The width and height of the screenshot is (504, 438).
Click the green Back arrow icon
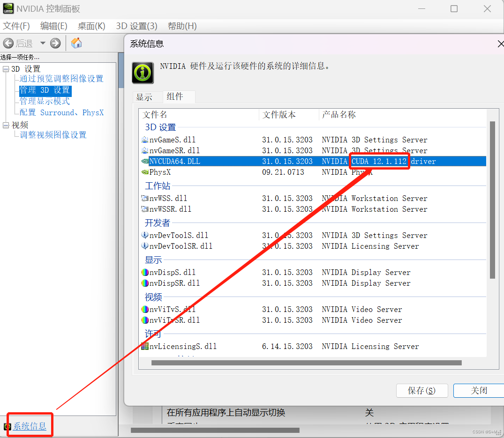tap(8, 43)
